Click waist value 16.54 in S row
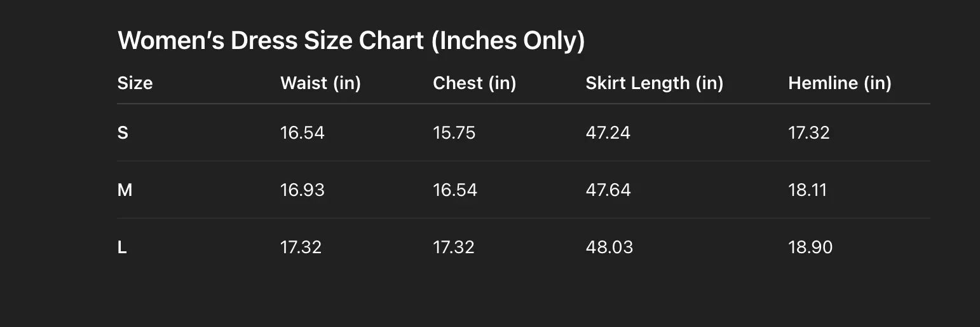Image resolution: width=980 pixels, height=327 pixels. (x=302, y=133)
